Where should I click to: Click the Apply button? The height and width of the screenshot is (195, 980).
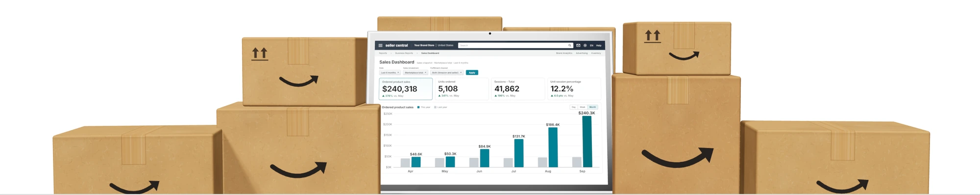click(472, 73)
